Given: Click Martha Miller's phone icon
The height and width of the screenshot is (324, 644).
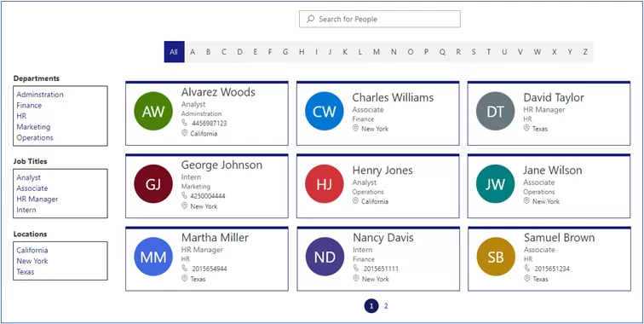Looking at the screenshot, I should (x=184, y=269).
